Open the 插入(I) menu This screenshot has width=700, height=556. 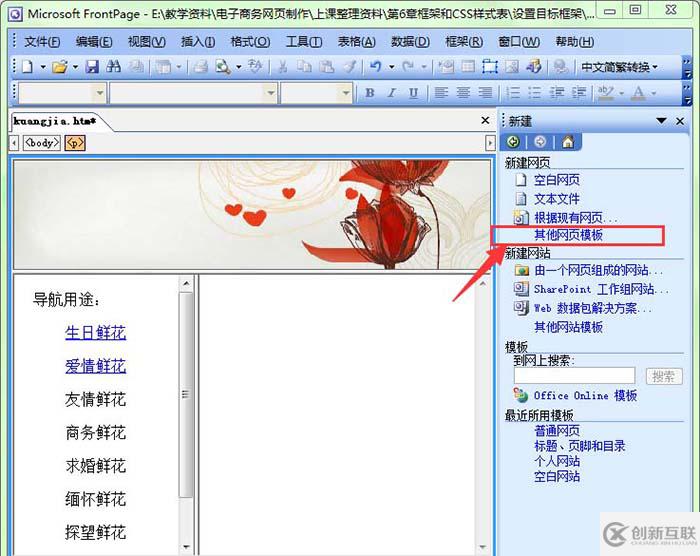(x=198, y=42)
